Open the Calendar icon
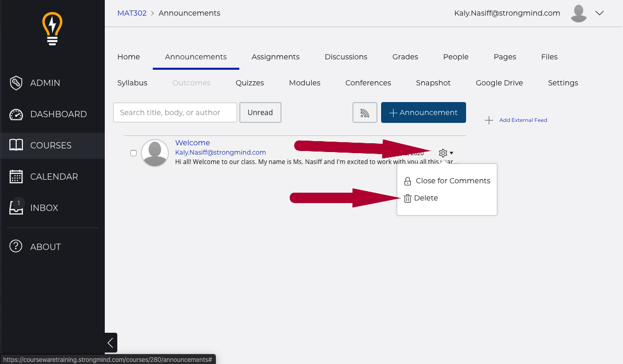The image size is (623, 364). point(16,176)
